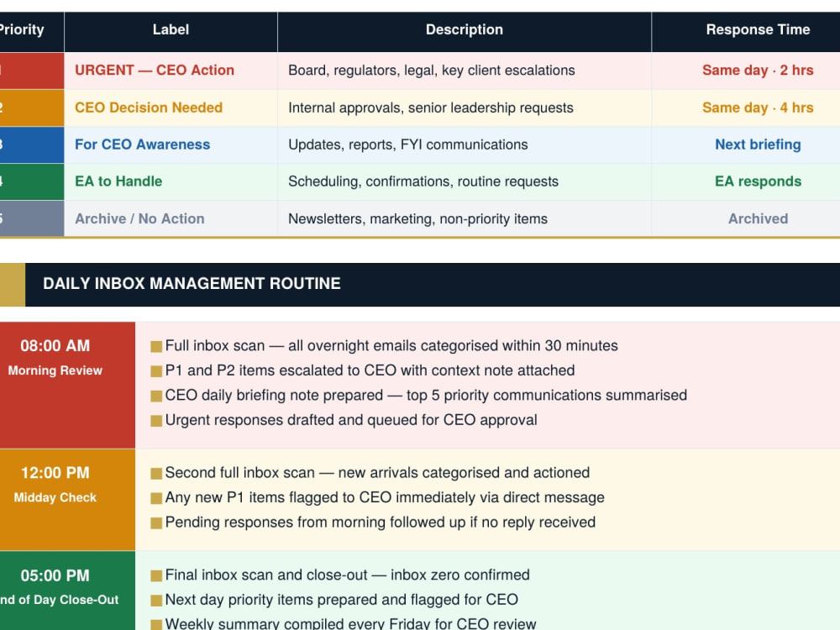The image size is (840, 630).
Task: Click 'Scheduling, confirmations, routine requests' description
Action: pos(423,181)
